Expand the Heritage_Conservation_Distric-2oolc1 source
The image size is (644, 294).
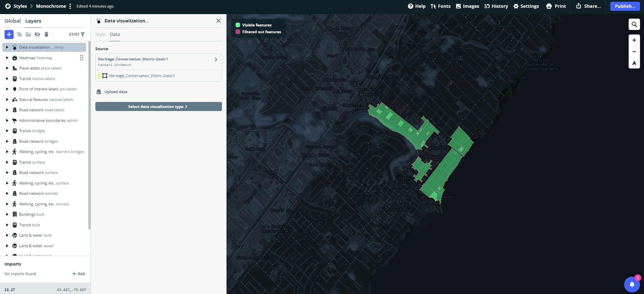click(x=215, y=59)
